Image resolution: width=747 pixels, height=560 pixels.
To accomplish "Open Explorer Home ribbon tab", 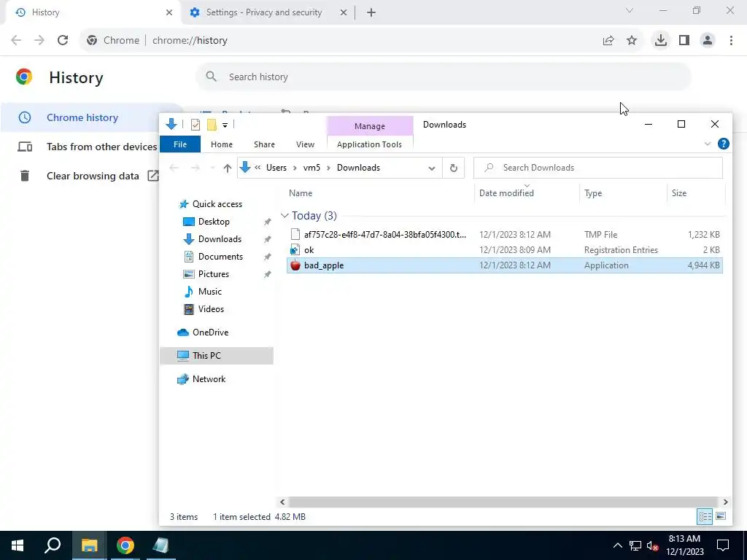I will (x=222, y=144).
